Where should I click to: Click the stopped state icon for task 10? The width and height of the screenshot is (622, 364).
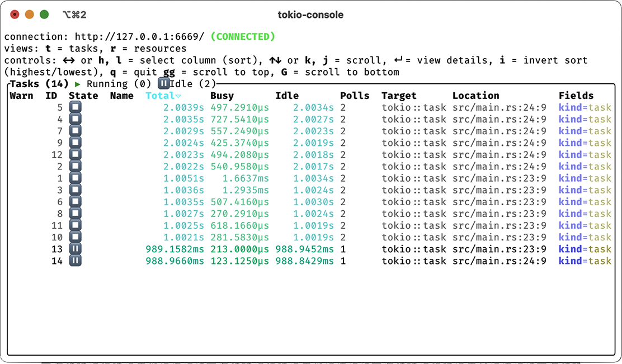[x=76, y=237]
